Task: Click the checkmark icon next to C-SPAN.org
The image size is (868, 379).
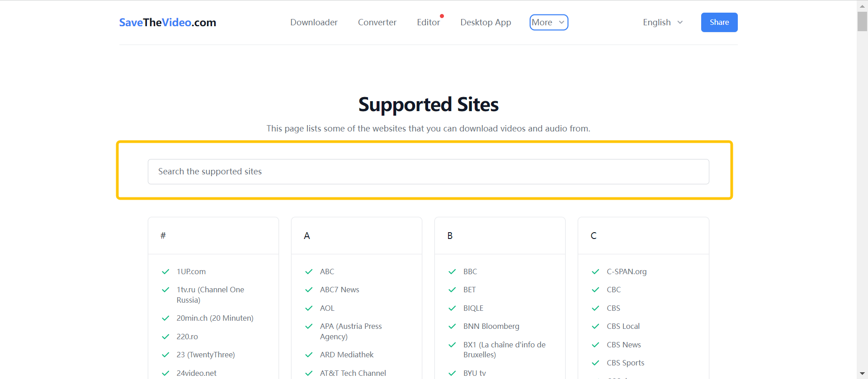Action: (x=595, y=271)
